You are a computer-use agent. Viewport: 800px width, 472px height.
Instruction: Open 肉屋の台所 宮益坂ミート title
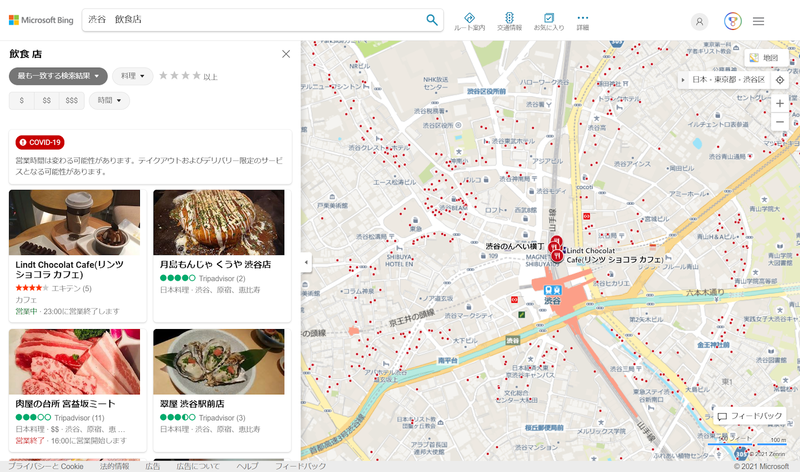click(65, 404)
